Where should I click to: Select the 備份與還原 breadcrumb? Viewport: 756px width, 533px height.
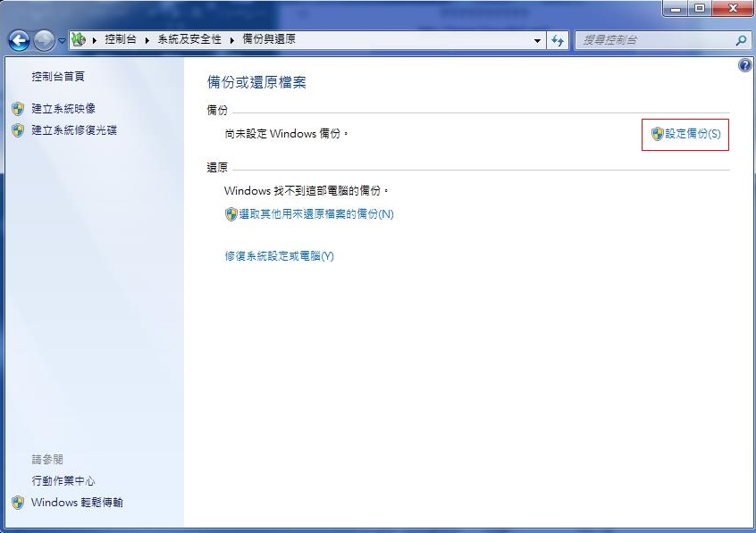point(269,39)
